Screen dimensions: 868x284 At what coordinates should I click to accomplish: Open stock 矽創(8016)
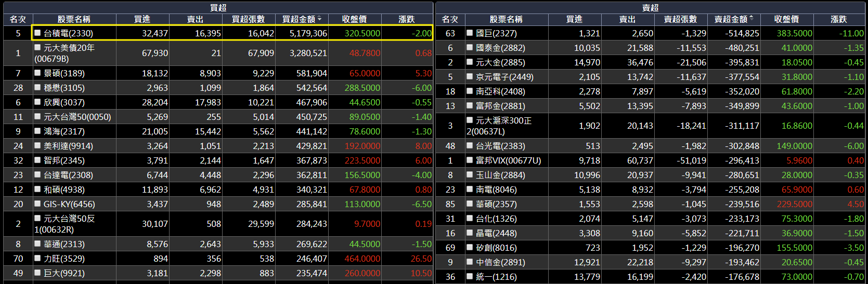tap(496, 248)
